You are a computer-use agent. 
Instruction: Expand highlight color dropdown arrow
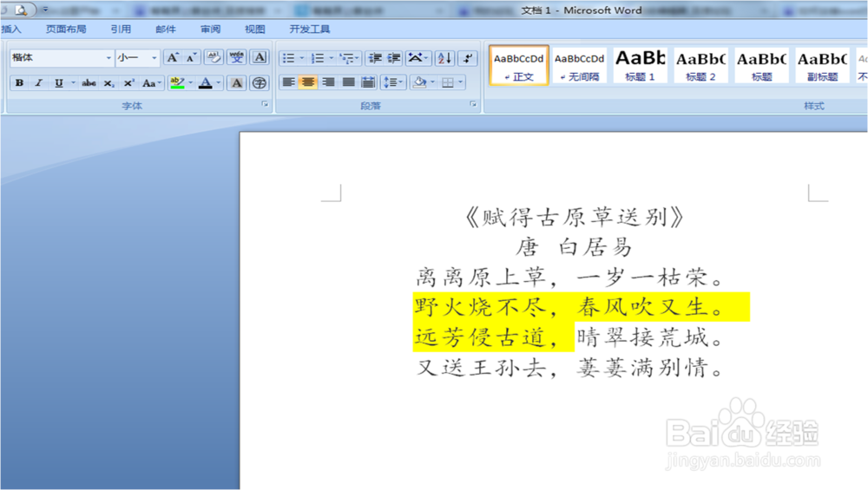click(x=191, y=83)
